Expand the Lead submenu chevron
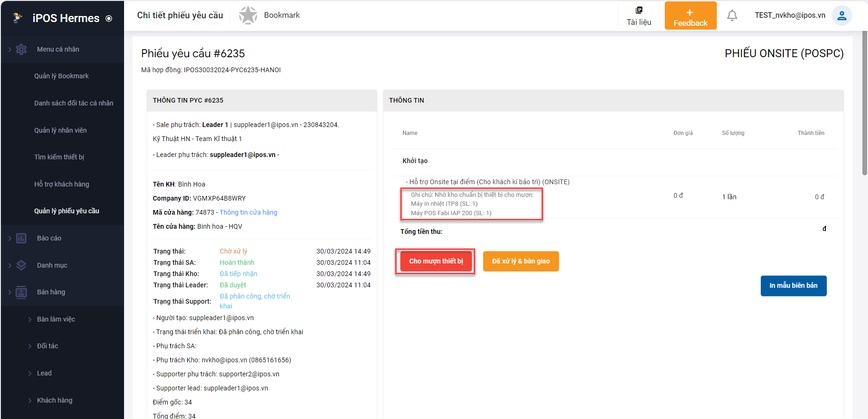The width and height of the screenshot is (868, 419). point(30,373)
